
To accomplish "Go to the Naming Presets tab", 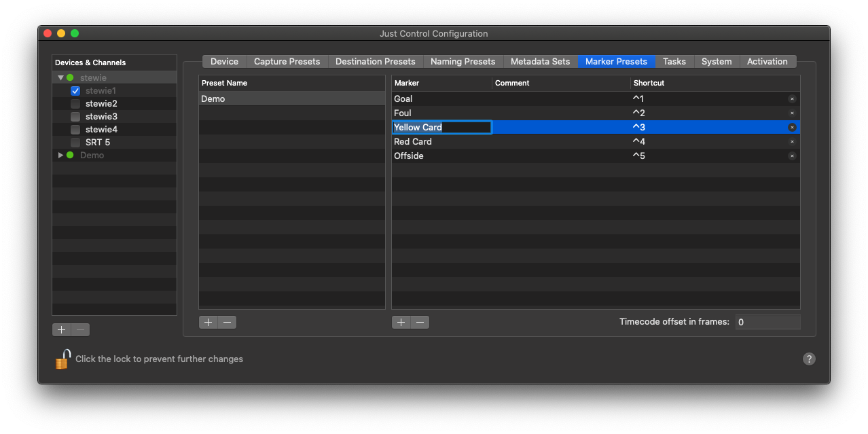I will click(463, 61).
